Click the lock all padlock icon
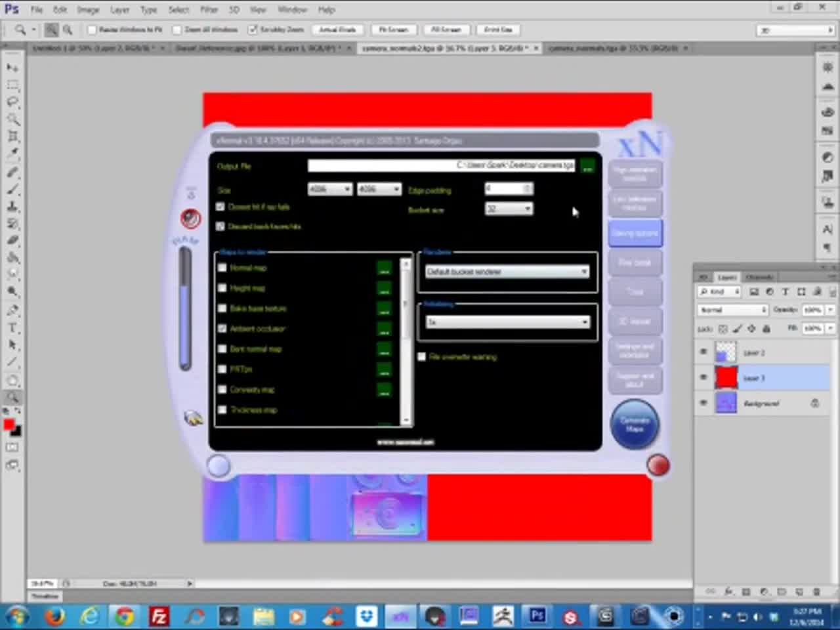840x630 pixels. [766, 329]
